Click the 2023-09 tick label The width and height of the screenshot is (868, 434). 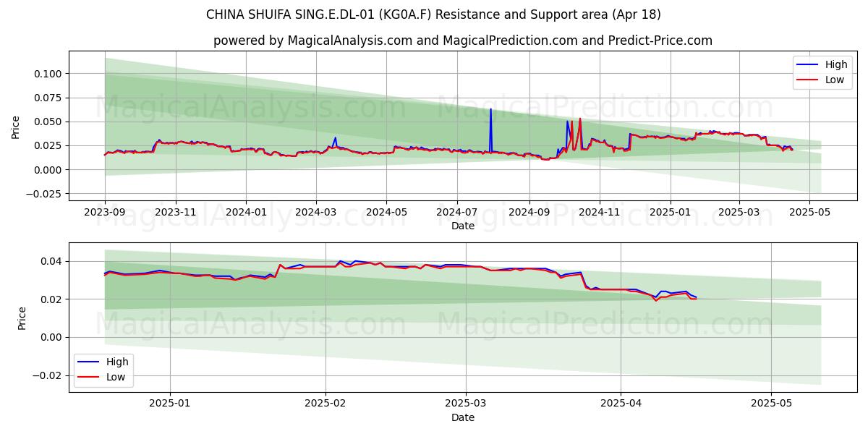coord(105,213)
